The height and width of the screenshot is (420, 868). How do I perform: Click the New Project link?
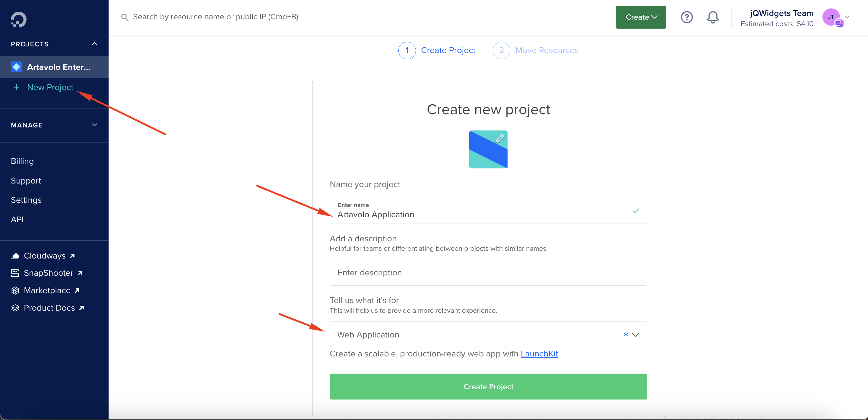click(50, 87)
